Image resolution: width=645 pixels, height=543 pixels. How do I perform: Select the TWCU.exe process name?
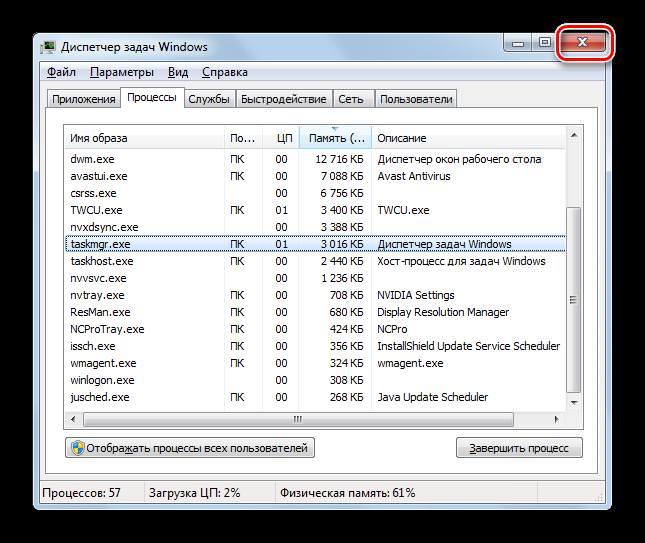click(x=96, y=210)
